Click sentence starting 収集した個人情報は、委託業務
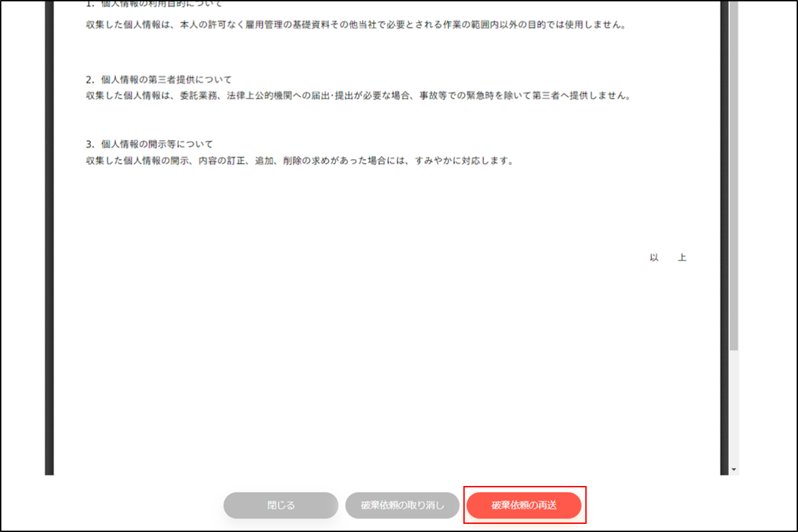The image size is (798, 532). 359,95
